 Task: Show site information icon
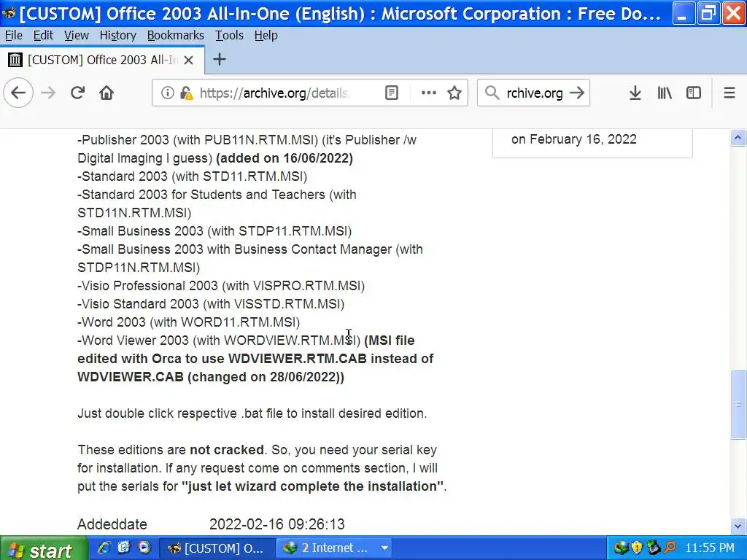click(x=167, y=93)
